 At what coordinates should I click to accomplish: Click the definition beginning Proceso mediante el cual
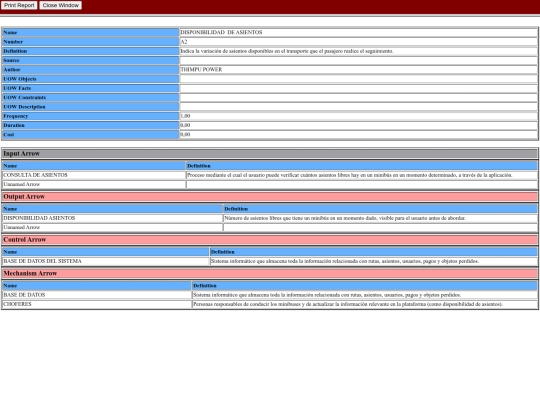pos(350,175)
